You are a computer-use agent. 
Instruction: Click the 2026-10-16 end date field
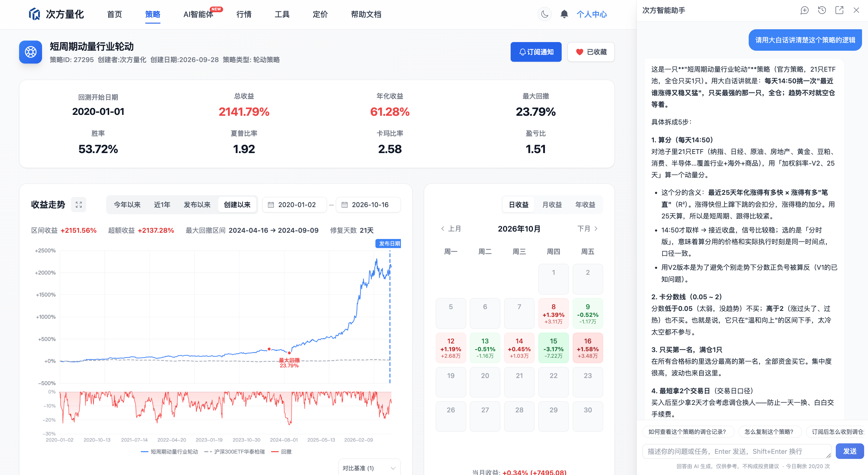point(368,205)
